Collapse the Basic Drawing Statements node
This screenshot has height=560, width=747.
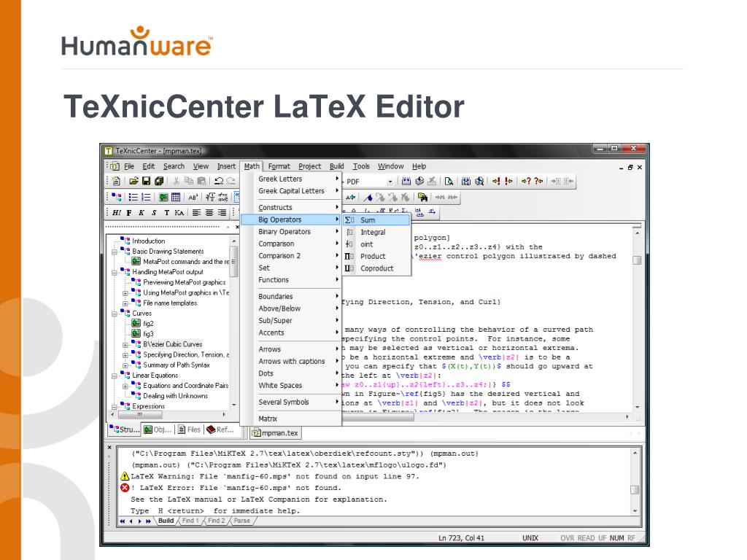[115, 252]
